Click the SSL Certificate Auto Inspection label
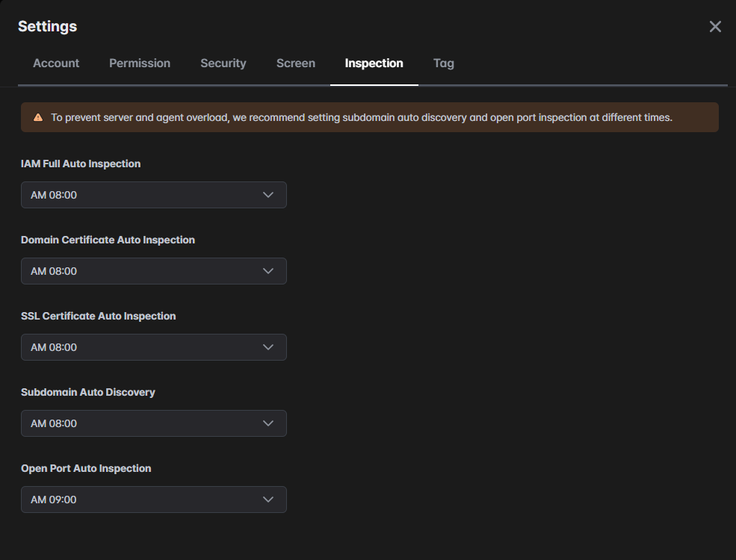The width and height of the screenshot is (736, 560). click(x=99, y=316)
